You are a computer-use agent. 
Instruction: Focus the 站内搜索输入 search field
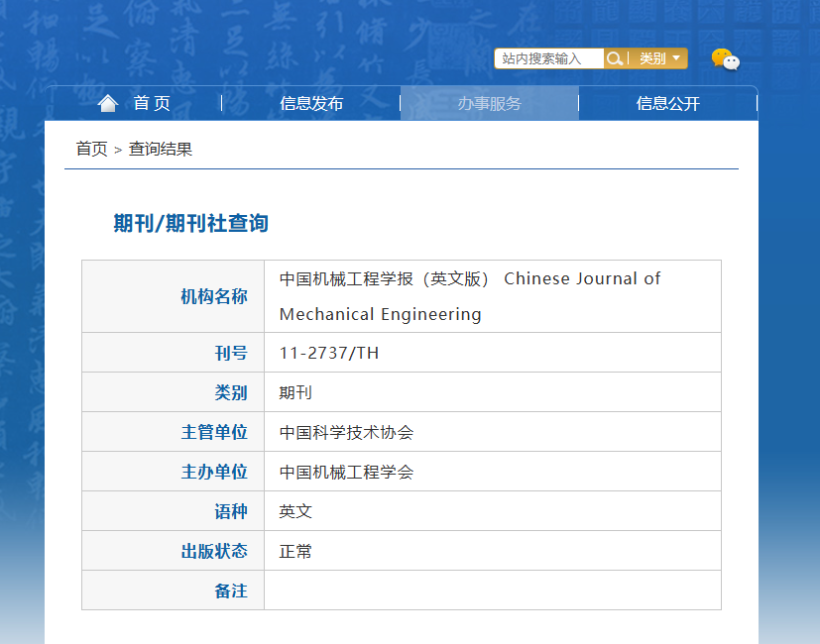pos(549,58)
